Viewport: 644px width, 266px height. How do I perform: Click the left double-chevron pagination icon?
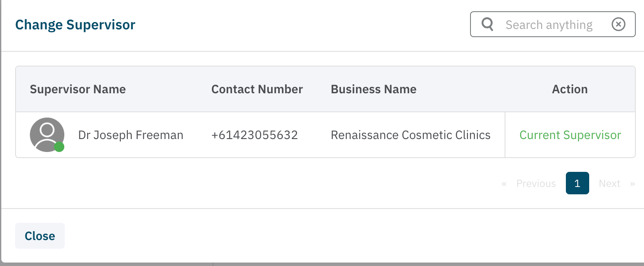tap(504, 184)
